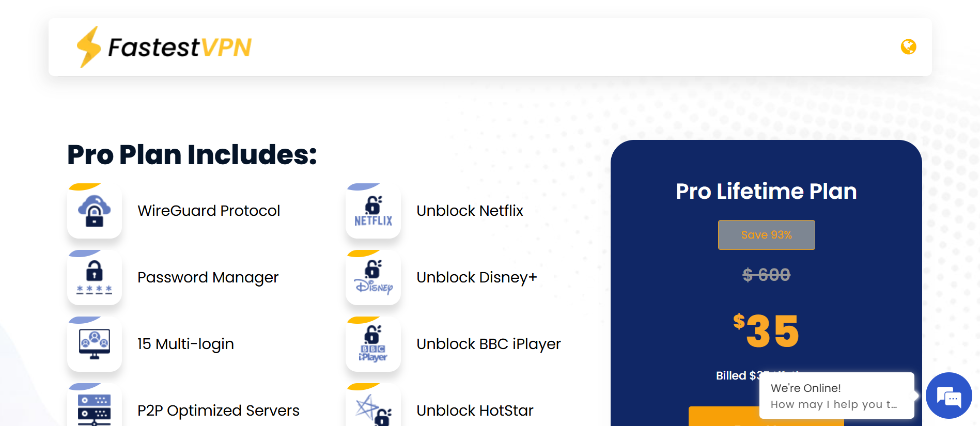Click the $35 price text
Viewport: 980px width, 426px height.
[x=766, y=331]
